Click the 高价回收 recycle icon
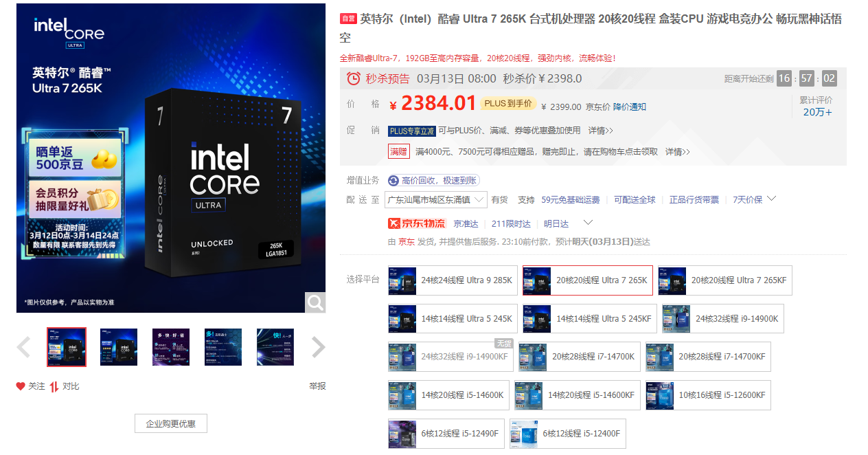The image size is (868, 455). 393,180
